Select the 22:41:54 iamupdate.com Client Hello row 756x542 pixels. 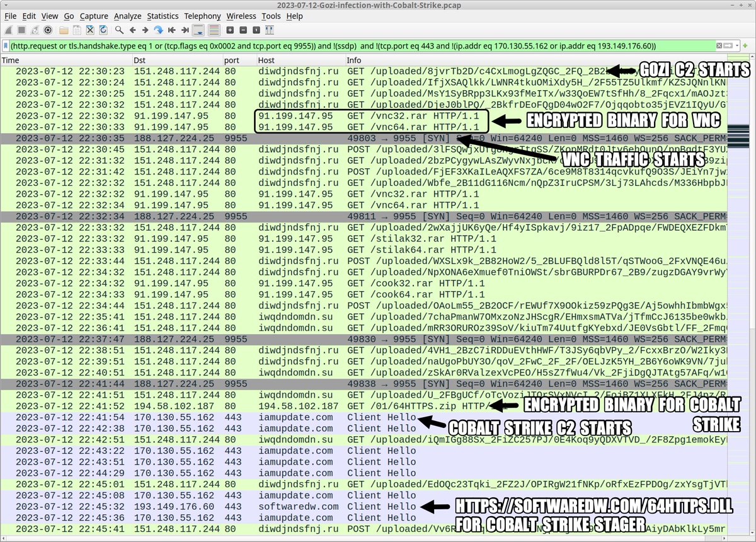point(364,417)
